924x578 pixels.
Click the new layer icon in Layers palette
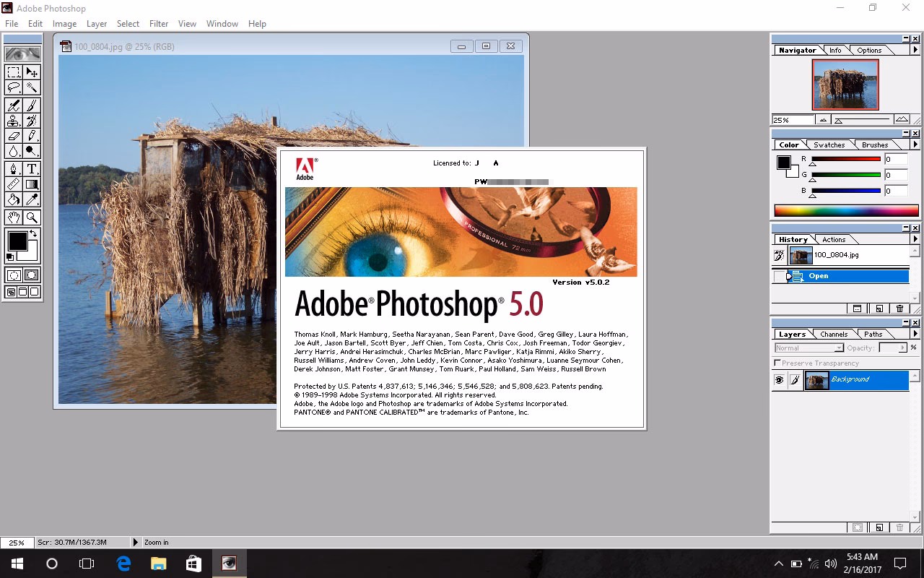[879, 528]
